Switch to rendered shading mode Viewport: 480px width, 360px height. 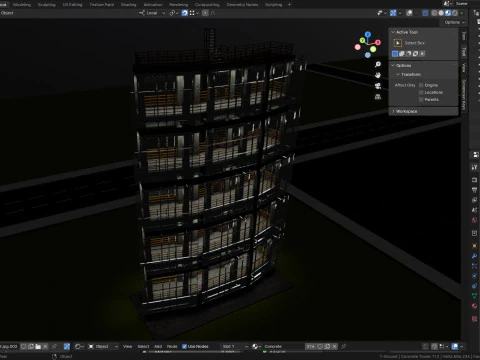pyautogui.click(x=455, y=13)
